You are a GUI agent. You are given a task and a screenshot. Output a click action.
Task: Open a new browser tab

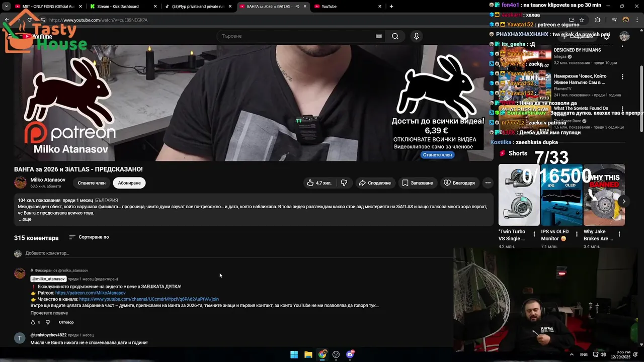pyautogui.click(x=391, y=7)
